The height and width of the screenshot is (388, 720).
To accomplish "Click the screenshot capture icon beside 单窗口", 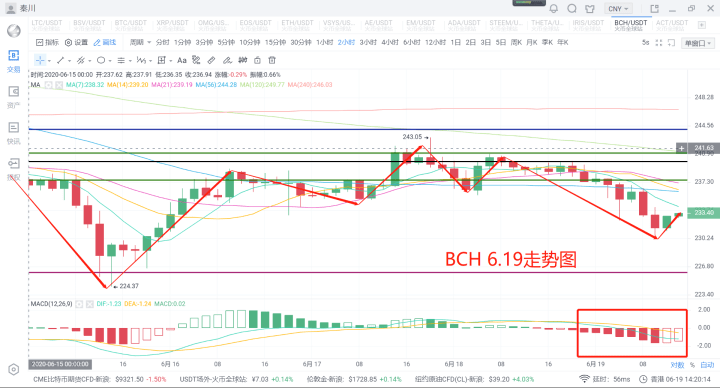I will point(671,43).
